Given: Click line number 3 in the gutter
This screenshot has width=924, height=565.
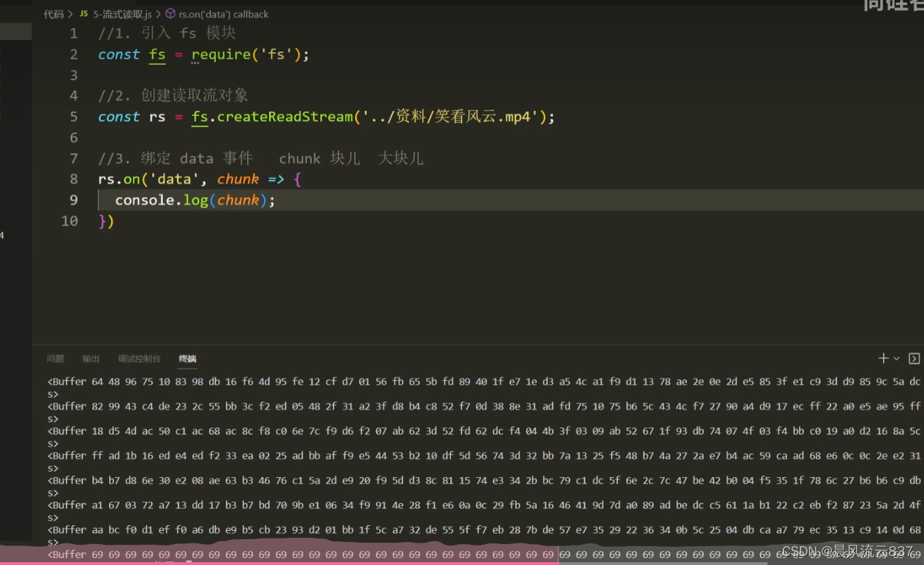Looking at the screenshot, I should 74,75.
